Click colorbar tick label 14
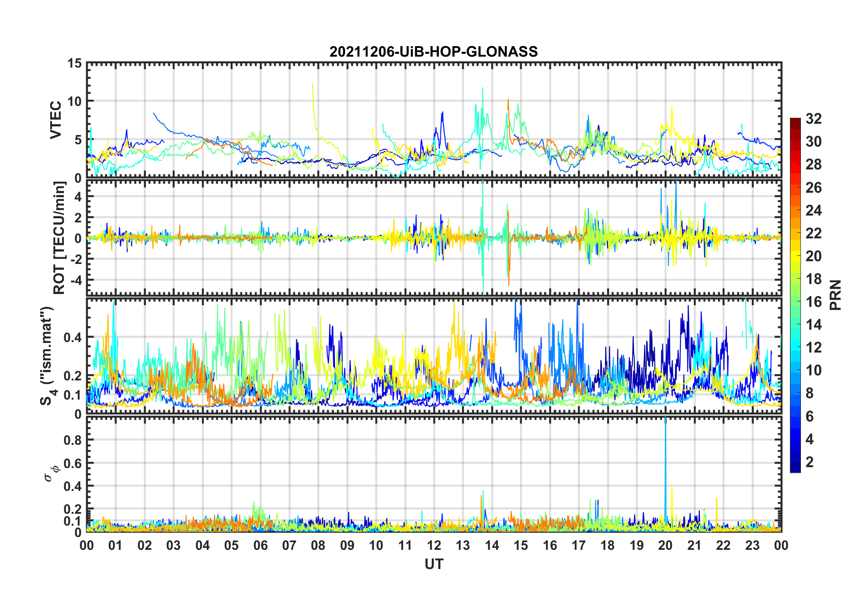The width and height of the screenshot is (868, 590). (x=814, y=325)
